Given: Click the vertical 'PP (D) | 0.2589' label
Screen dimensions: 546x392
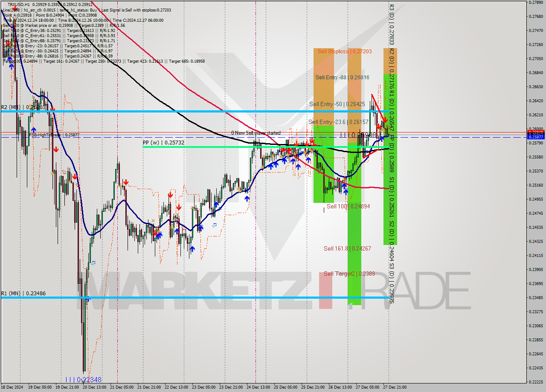Looking at the screenshot, I should click(x=392, y=154).
